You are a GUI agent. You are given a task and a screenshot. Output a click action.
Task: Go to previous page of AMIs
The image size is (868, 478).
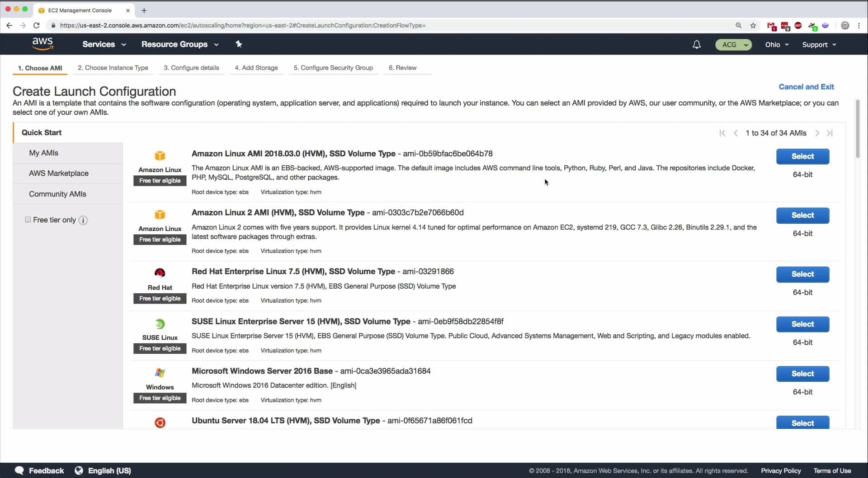click(x=736, y=133)
